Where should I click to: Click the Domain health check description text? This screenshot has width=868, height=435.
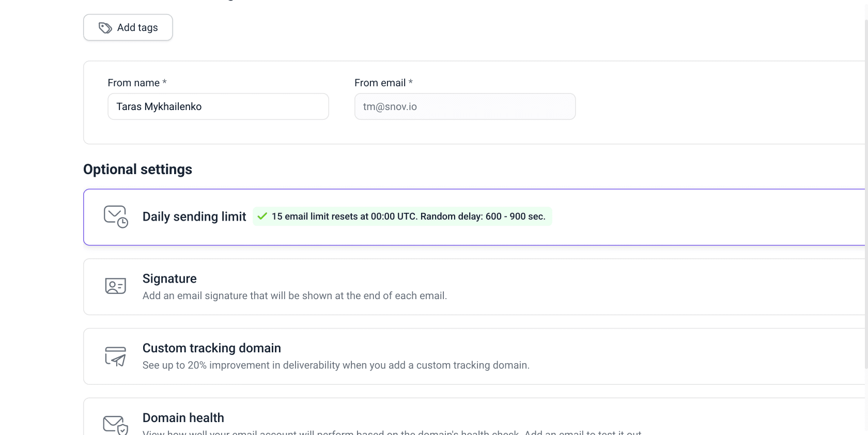392,432
